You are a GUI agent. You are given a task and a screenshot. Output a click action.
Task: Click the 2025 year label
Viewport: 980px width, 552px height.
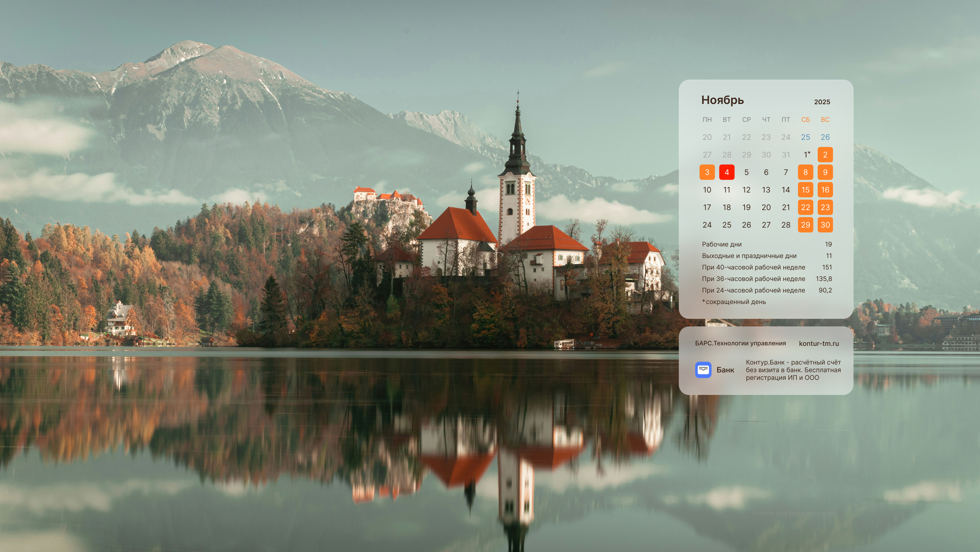[x=822, y=102]
